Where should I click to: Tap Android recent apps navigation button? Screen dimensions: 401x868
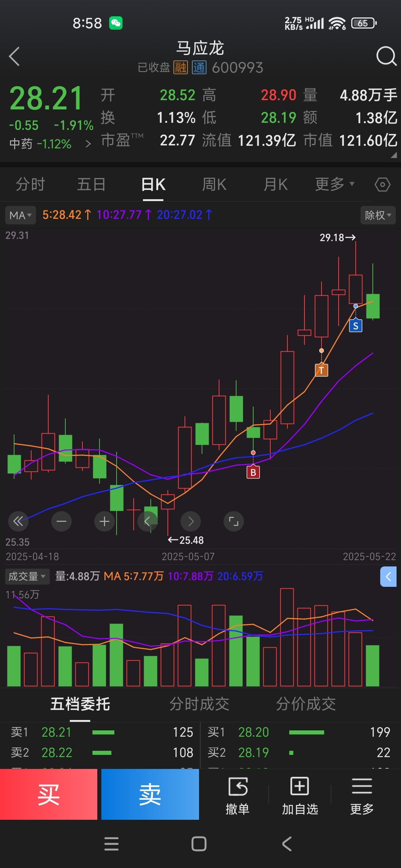111,844
